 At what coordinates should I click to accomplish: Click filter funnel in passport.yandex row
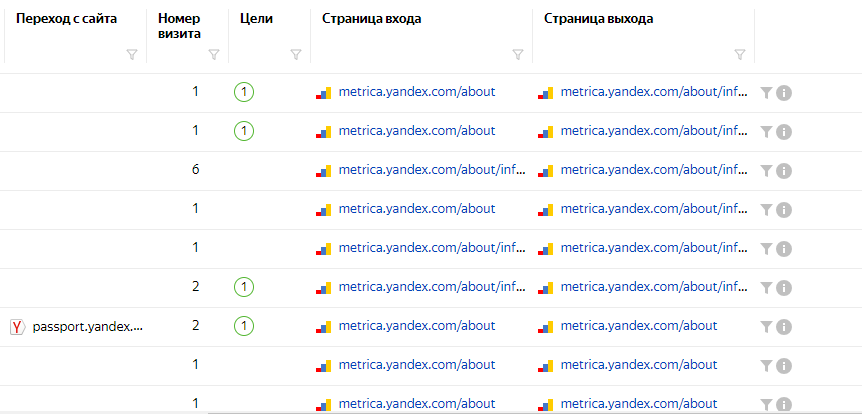pyautogui.click(x=766, y=327)
